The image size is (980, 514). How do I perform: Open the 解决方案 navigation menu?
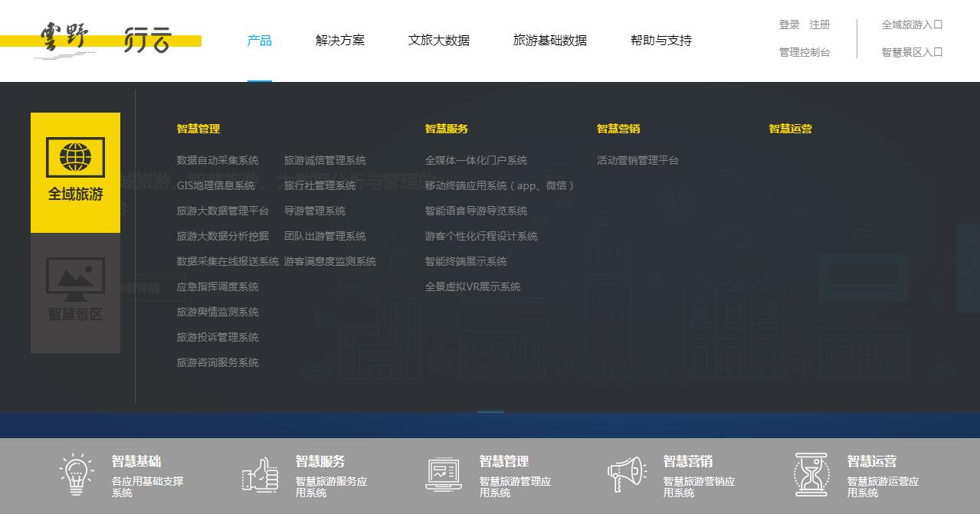[340, 41]
